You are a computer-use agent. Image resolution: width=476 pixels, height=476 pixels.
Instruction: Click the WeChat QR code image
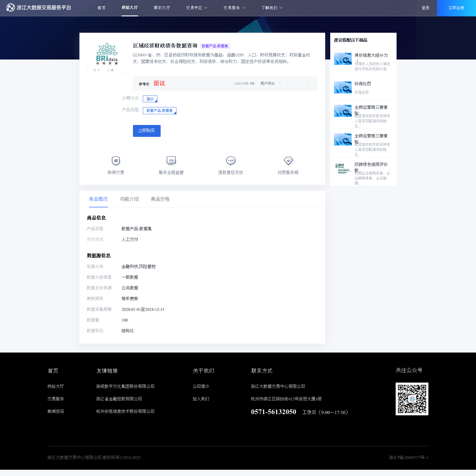coord(412,399)
